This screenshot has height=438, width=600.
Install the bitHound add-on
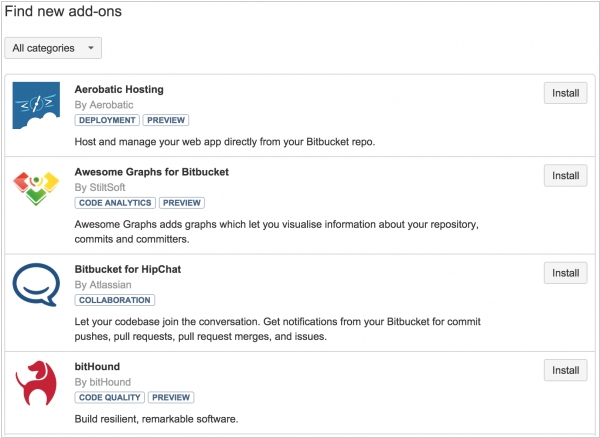click(x=566, y=370)
